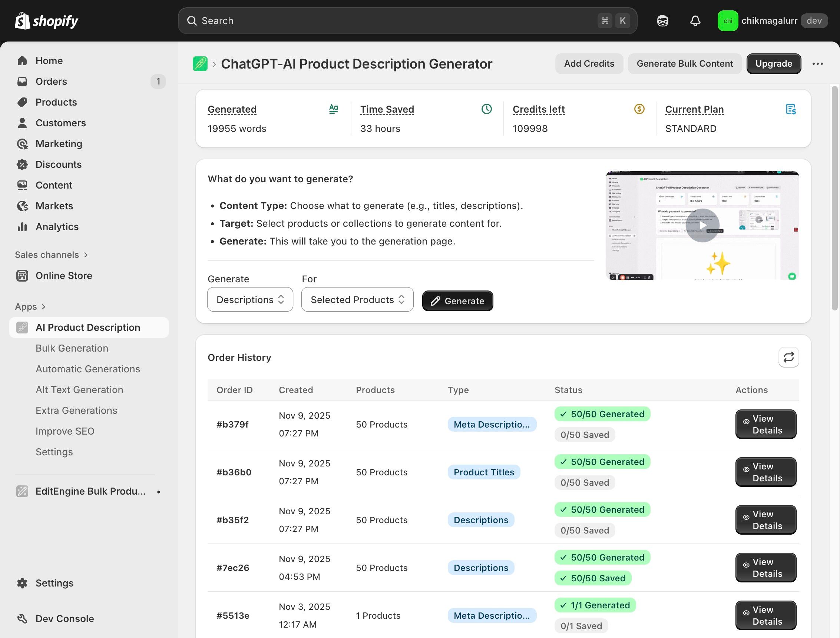Click the Credits left coin icon
Image resolution: width=840 pixels, height=638 pixels.
(639, 109)
